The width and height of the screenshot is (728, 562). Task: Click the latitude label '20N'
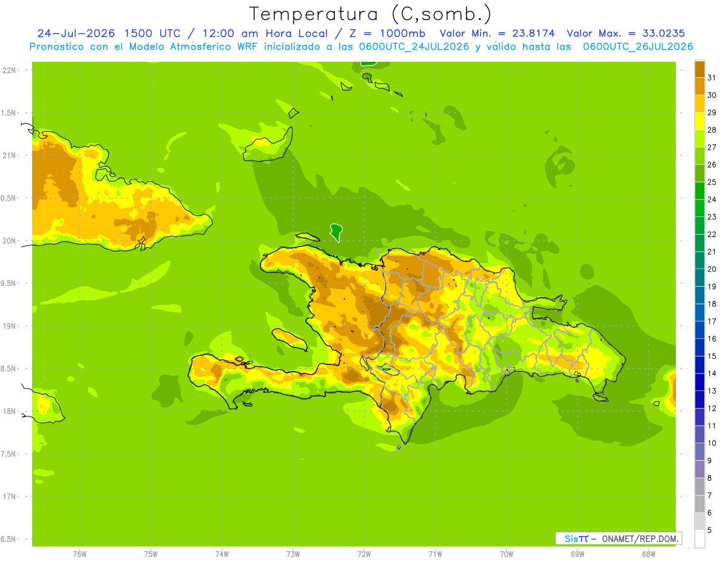point(9,241)
